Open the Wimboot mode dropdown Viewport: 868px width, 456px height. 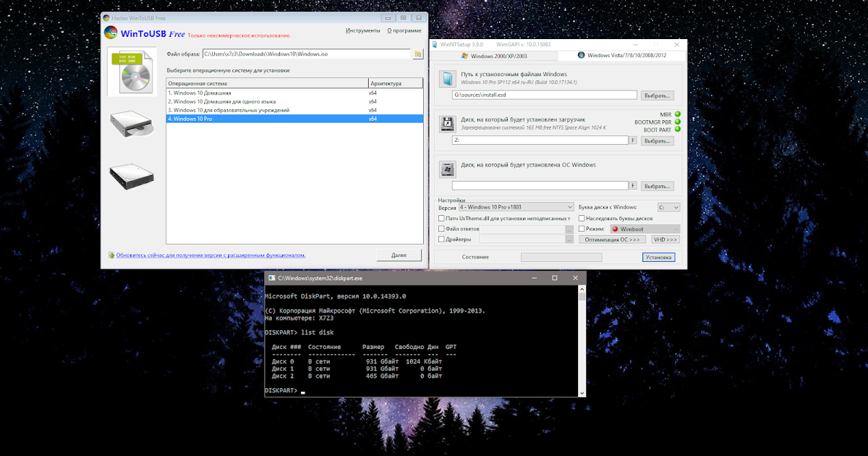645,229
